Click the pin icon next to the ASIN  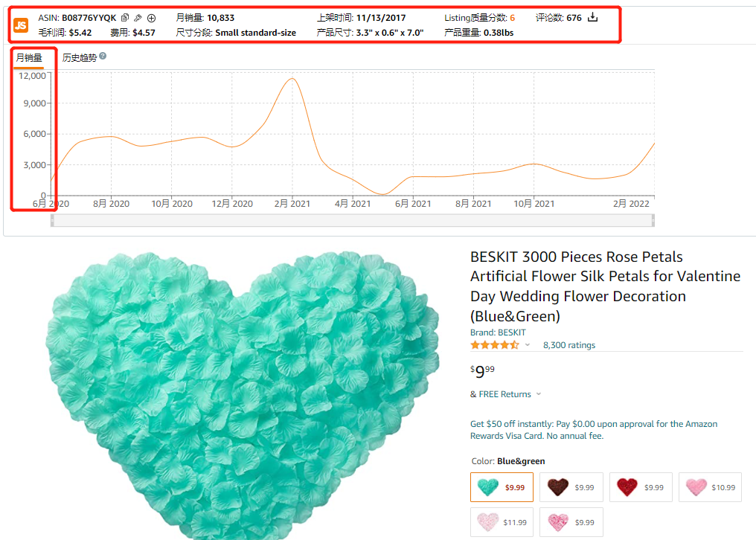[138, 18]
